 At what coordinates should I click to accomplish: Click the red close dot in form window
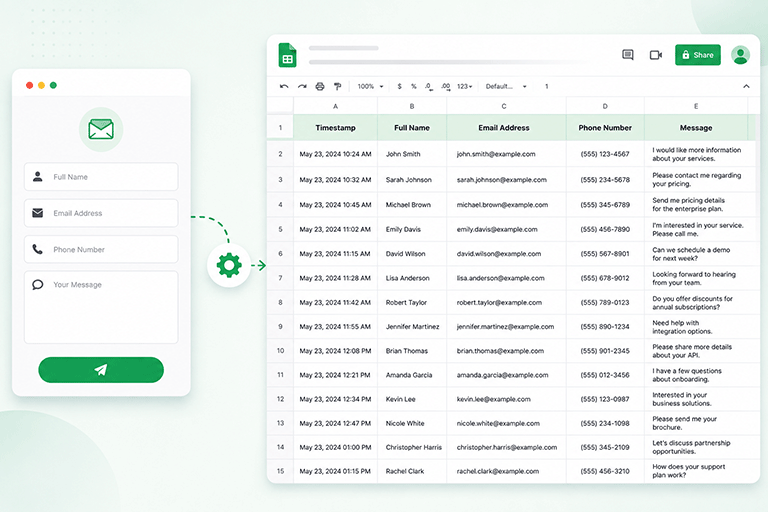coord(29,85)
